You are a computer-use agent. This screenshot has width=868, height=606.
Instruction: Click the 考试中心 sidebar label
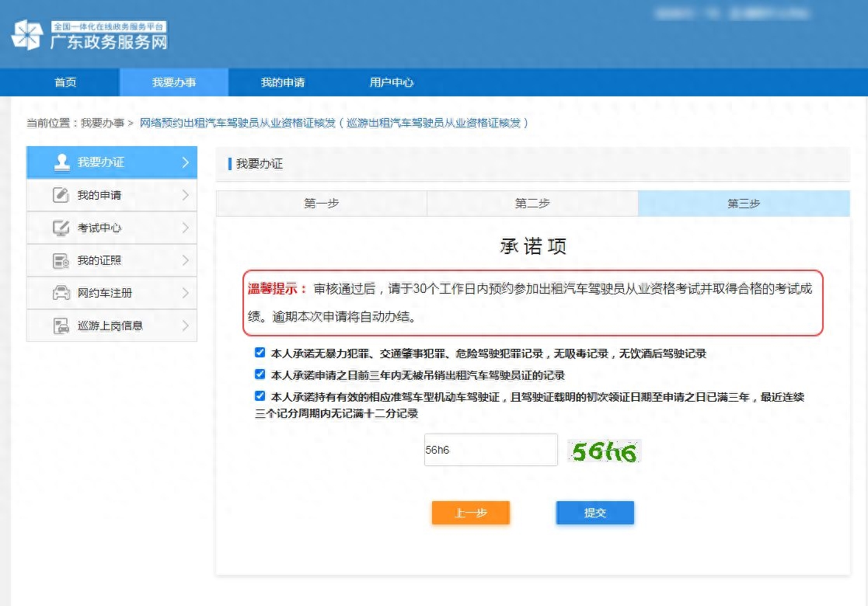click(99, 228)
